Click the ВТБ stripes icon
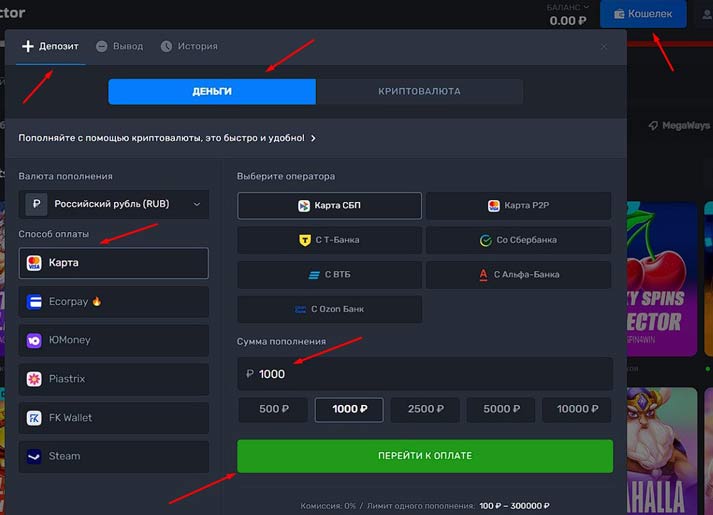Image resolution: width=713 pixels, height=515 pixels. [x=314, y=275]
